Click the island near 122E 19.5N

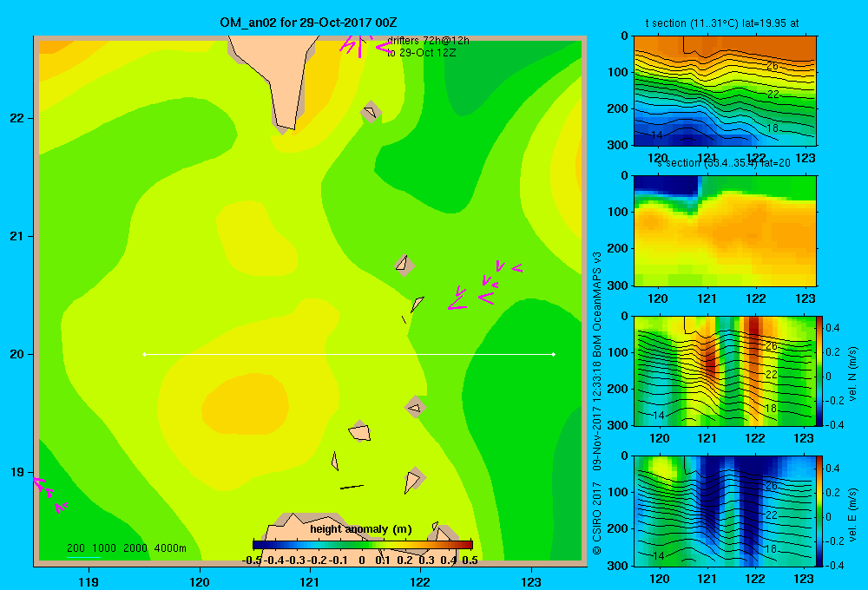pyautogui.click(x=416, y=408)
